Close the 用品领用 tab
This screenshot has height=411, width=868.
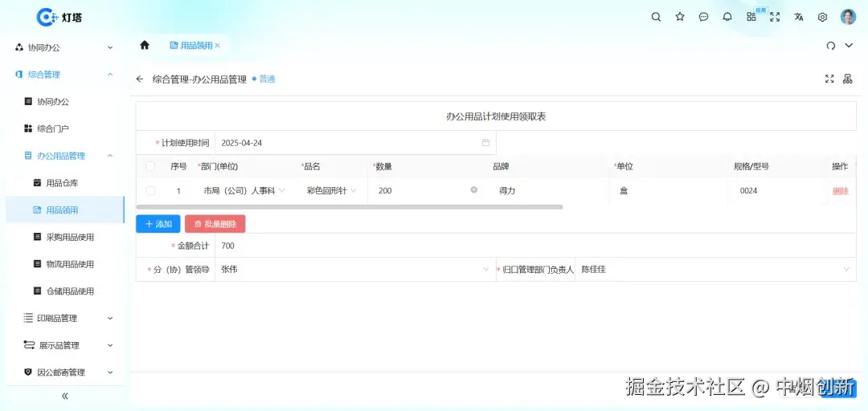[217, 46]
